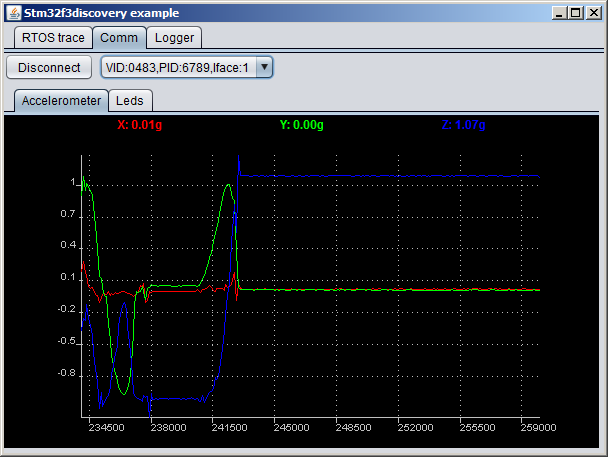The width and height of the screenshot is (608, 457).
Task: Click the Disconnect button
Action: [49, 67]
